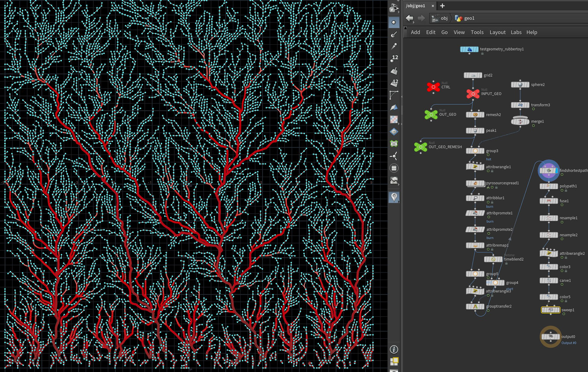The image size is (588, 372).
Task: Expand the landscape background image dropdown
Action: click(x=394, y=180)
